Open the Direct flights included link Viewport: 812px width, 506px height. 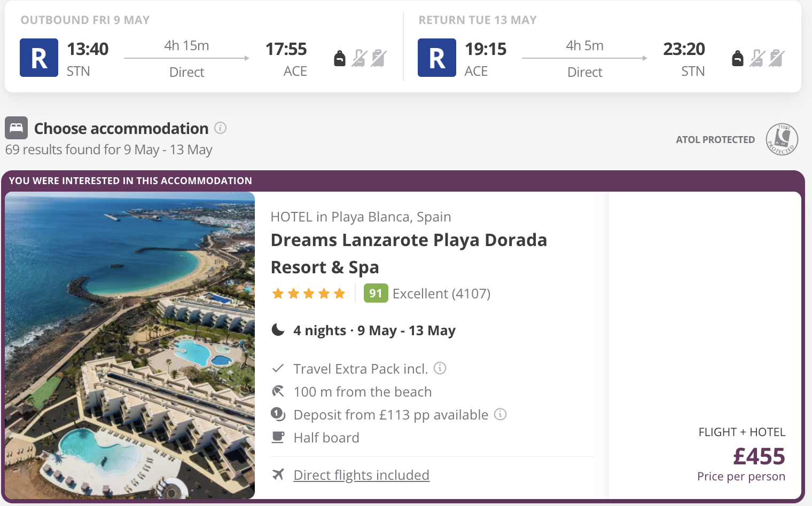click(x=361, y=475)
